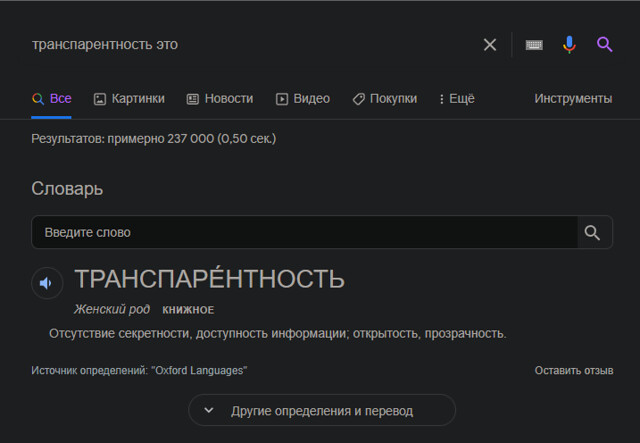Open the 'Инструменты' search tools
This screenshot has height=443, width=640.
tap(573, 98)
